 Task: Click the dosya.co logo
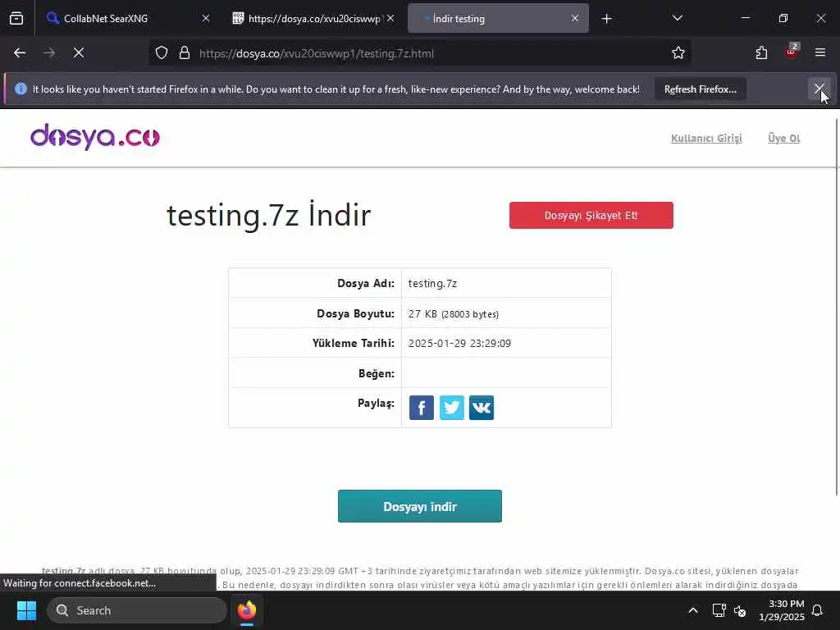tap(95, 137)
